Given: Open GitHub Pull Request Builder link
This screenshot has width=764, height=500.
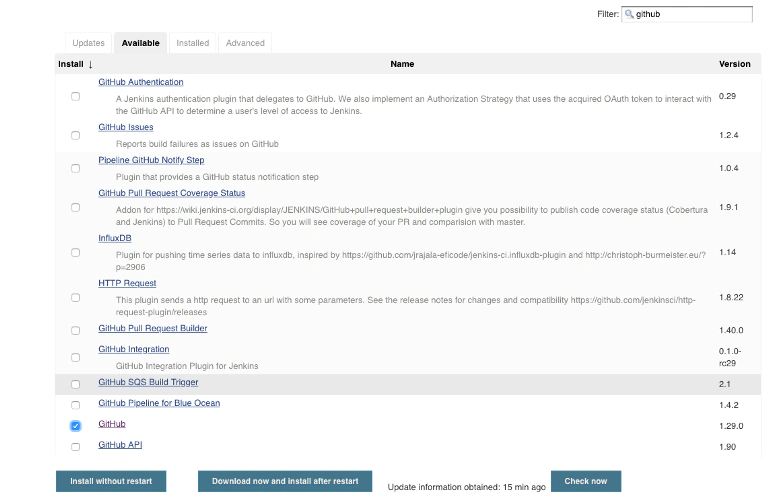Looking at the screenshot, I should [153, 328].
